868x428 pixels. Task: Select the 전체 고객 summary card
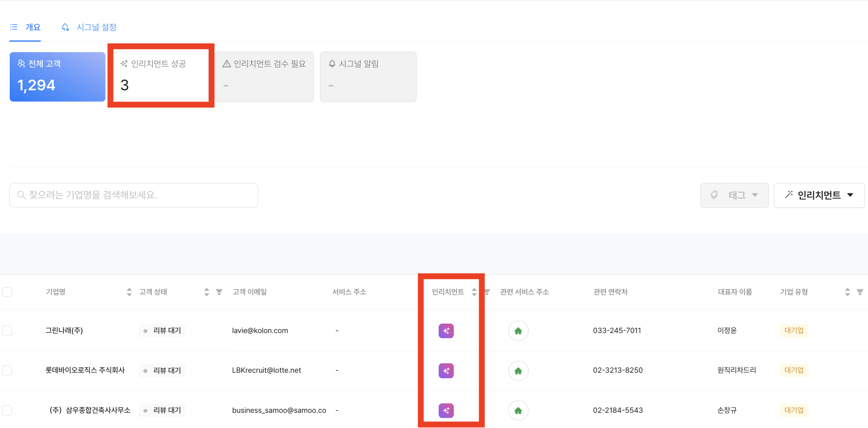[x=58, y=77]
